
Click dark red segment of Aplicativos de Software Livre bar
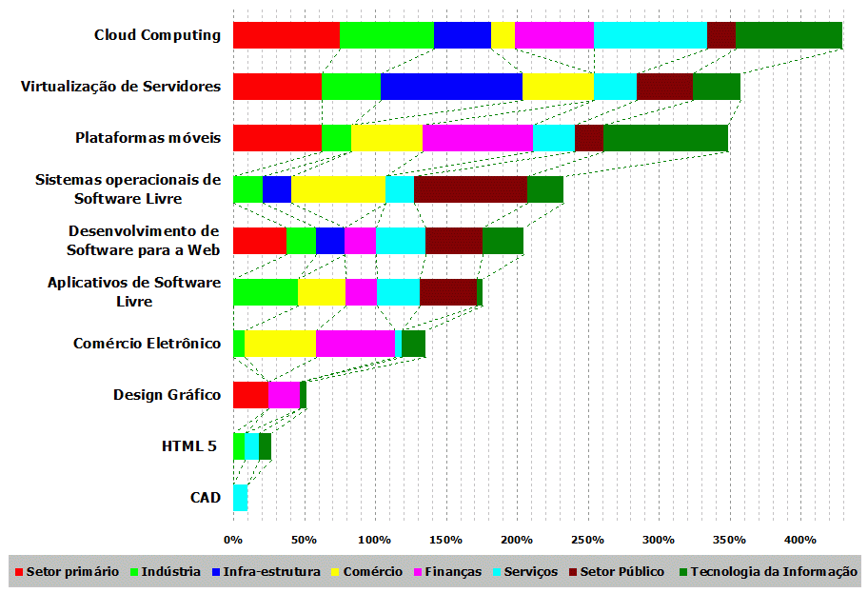click(x=448, y=292)
